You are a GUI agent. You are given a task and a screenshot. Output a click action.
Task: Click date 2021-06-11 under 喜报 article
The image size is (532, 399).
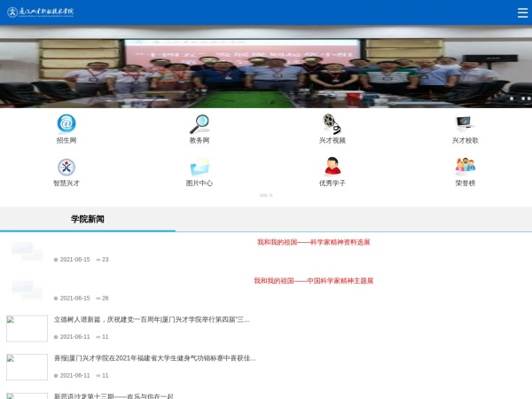pos(74,376)
